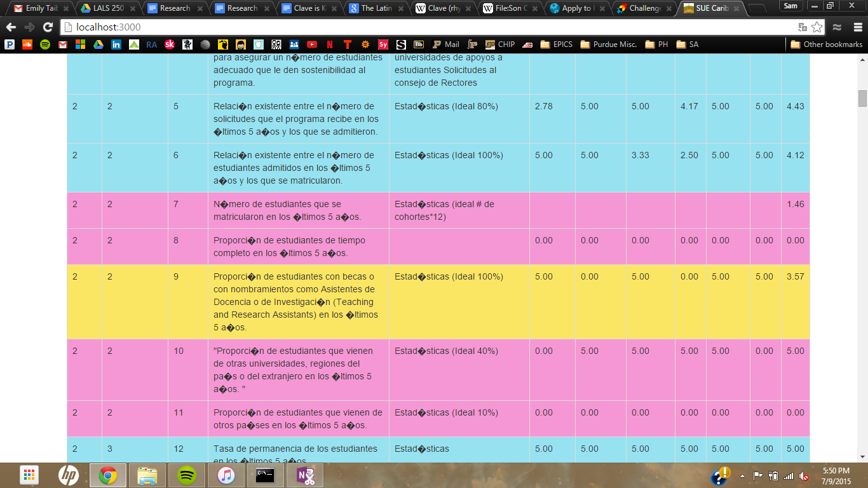Viewport: 868px width, 488px height.
Task: Click the volume icon in system tray
Action: 804,476
